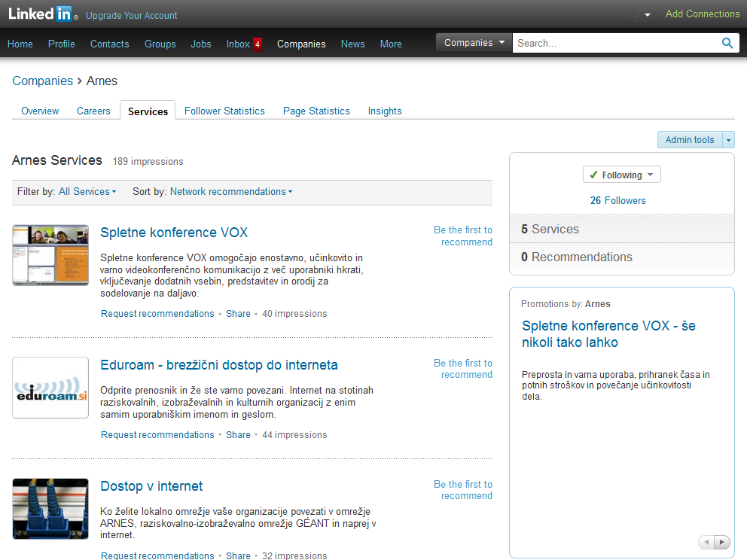Click Share under Spletne konference VOX
747x560 pixels.
(238, 314)
